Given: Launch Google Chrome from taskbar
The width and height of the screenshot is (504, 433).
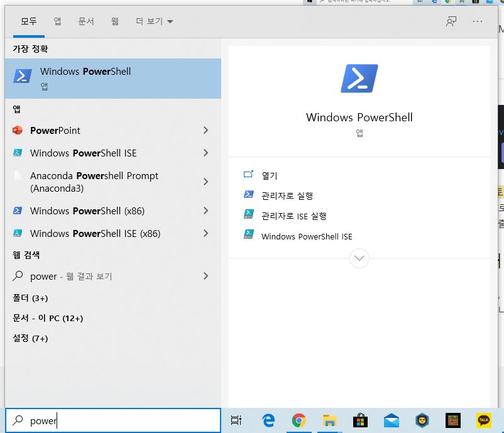Looking at the screenshot, I should click(x=299, y=420).
